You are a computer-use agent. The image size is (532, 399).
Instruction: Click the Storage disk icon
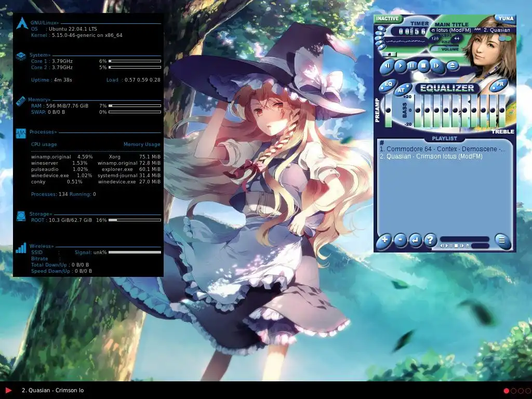[21, 216]
